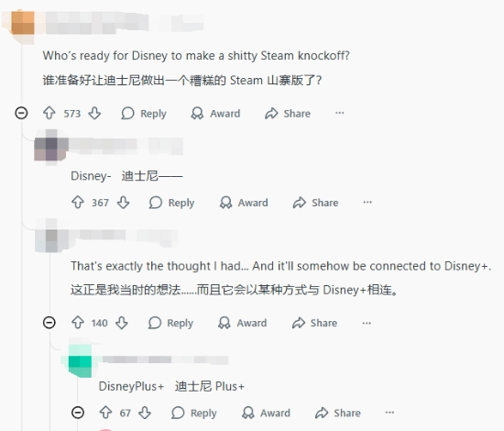Viewport: 504px width, 431px height.
Task: Downvote the comment showing 573 votes
Action: click(x=94, y=113)
